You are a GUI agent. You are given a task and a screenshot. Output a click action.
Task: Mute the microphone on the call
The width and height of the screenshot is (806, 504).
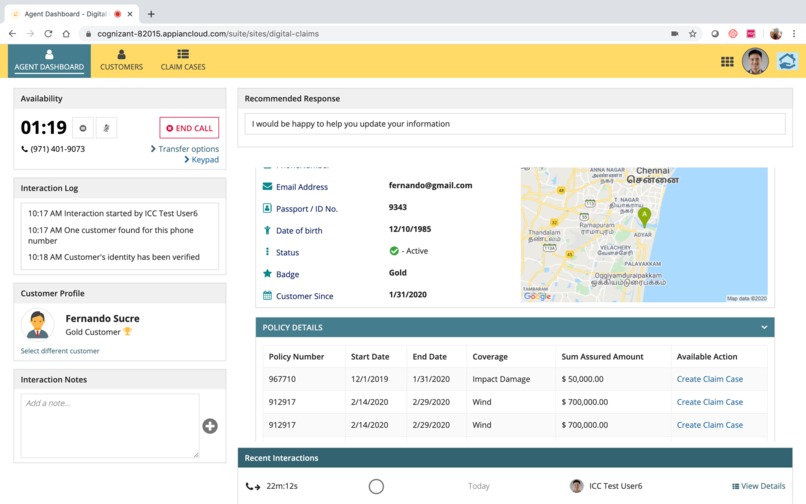click(x=106, y=128)
